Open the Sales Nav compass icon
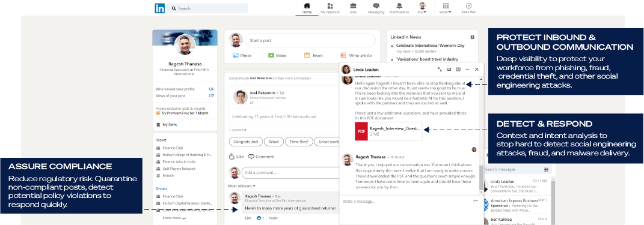 pos(468,6)
